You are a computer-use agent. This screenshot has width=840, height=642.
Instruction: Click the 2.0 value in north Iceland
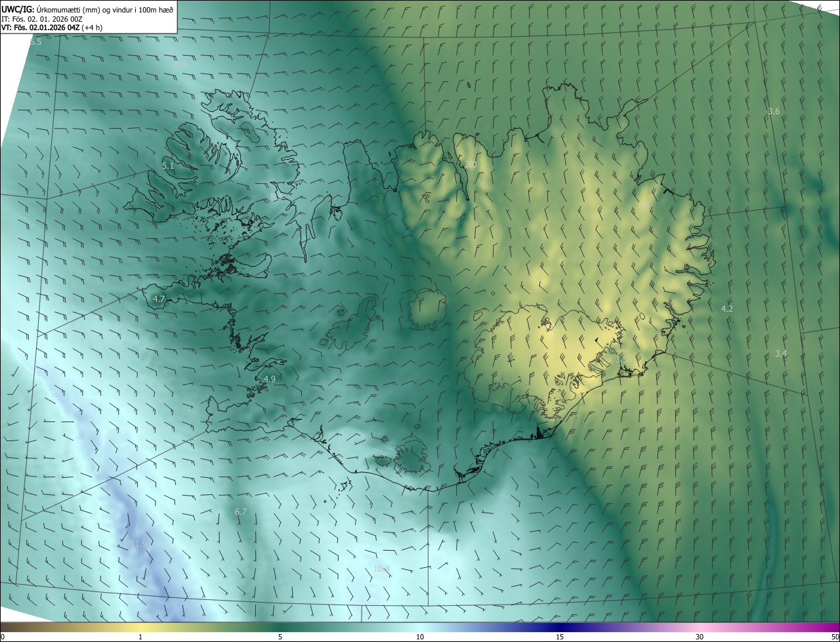point(471,164)
